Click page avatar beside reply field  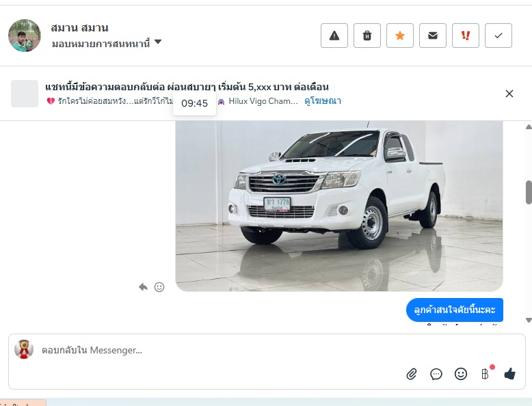point(24,349)
